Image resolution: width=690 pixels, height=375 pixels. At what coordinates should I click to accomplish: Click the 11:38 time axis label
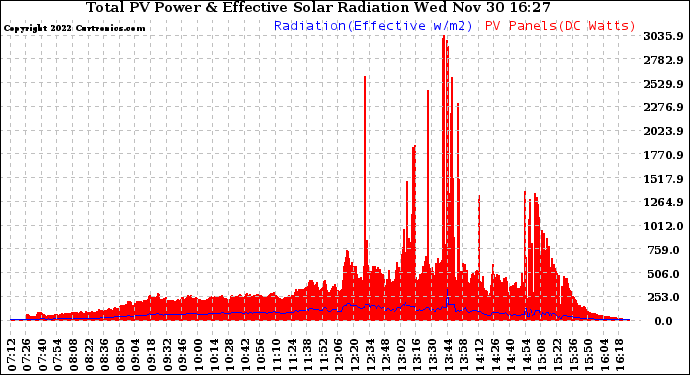tap(308, 355)
